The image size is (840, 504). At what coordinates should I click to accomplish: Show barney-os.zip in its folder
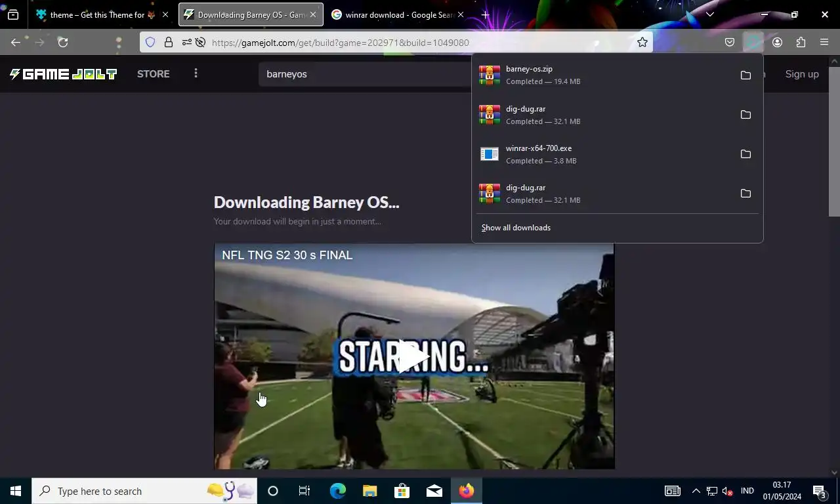tap(745, 75)
